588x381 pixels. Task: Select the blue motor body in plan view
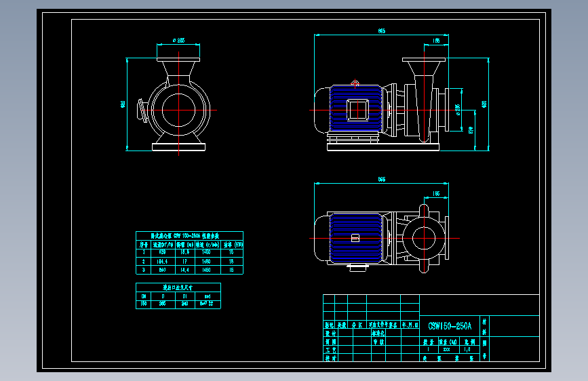(x=355, y=238)
